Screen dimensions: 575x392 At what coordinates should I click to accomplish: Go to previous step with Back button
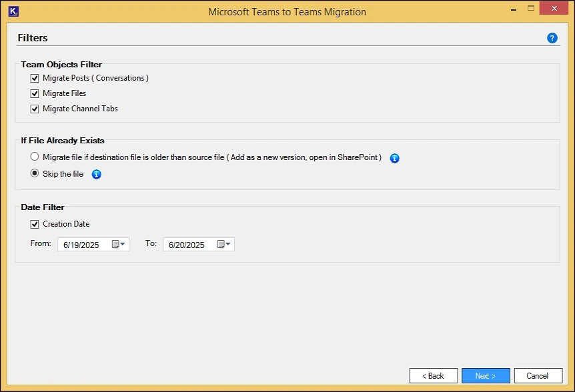pyautogui.click(x=434, y=376)
